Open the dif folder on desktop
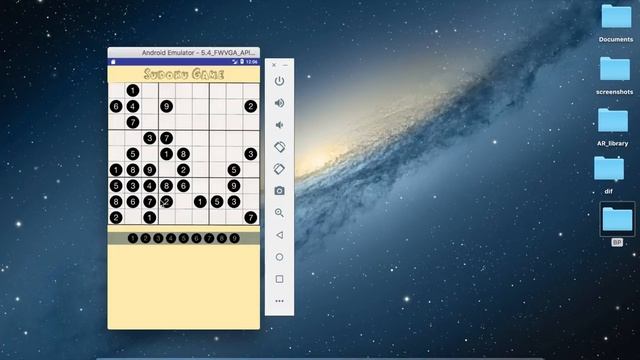This screenshot has width=640, height=360. pyautogui.click(x=609, y=169)
